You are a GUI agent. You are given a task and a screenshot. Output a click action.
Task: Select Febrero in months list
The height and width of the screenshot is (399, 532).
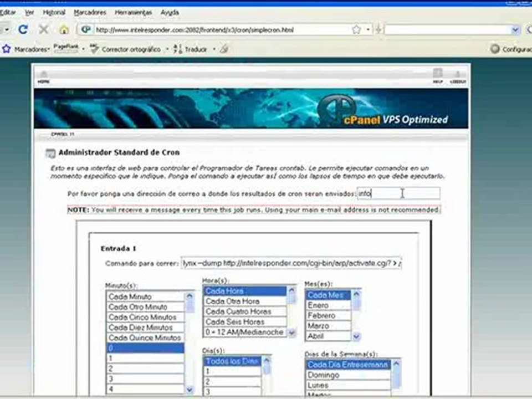tap(328, 315)
